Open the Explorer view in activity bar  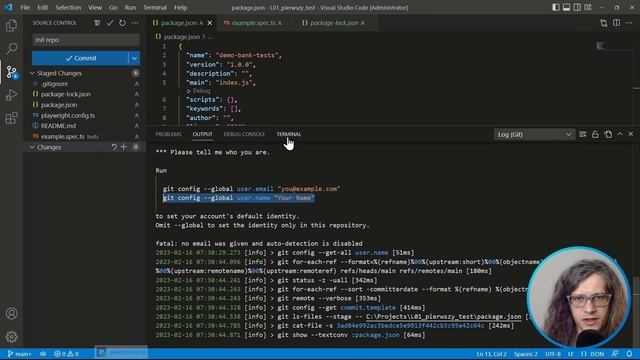[11, 26]
